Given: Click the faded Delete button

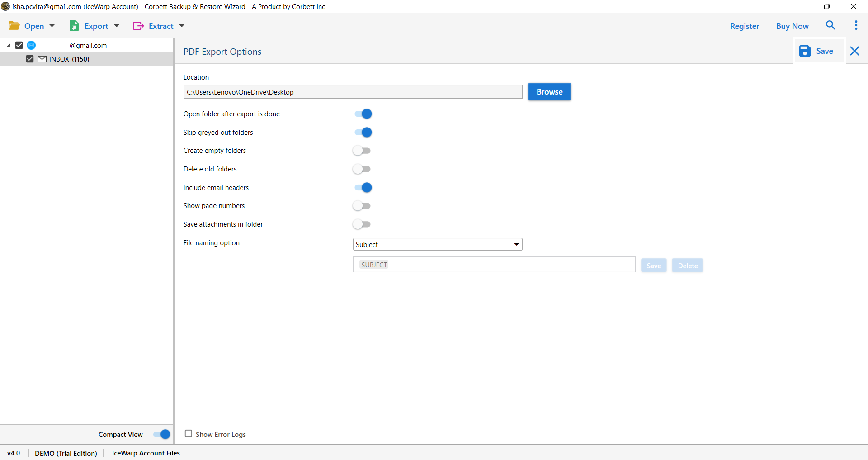Looking at the screenshot, I should click(x=688, y=266).
